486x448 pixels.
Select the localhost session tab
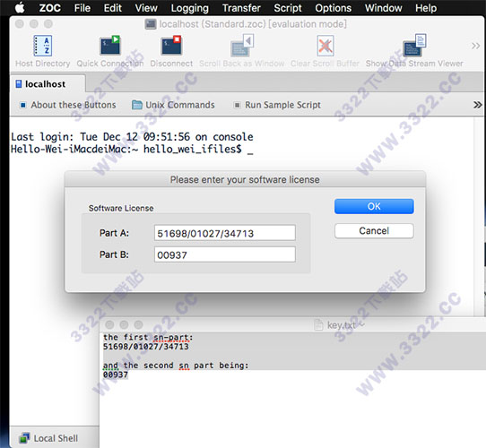click(48, 83)
